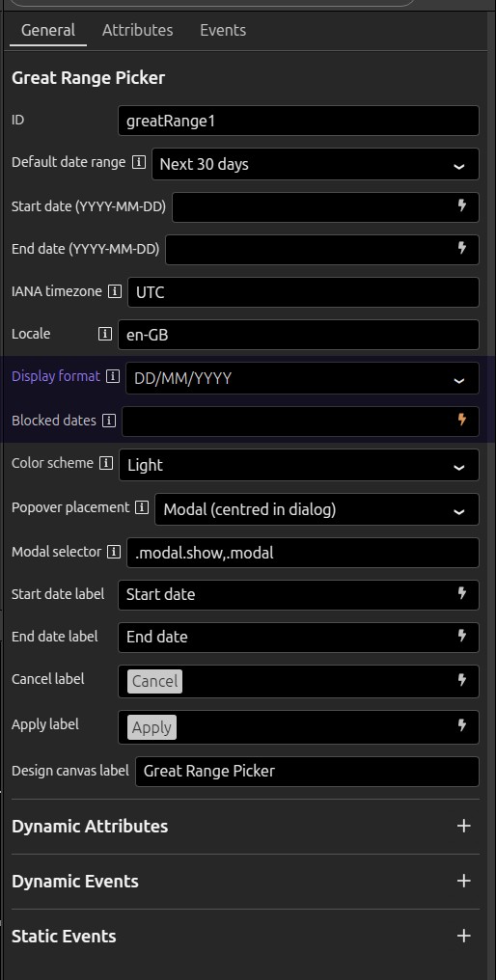Viewport: 496px width, 980px height.
Task: Open the Display format DD/MM/YYYY dropdown
Action: click(302, 378)
